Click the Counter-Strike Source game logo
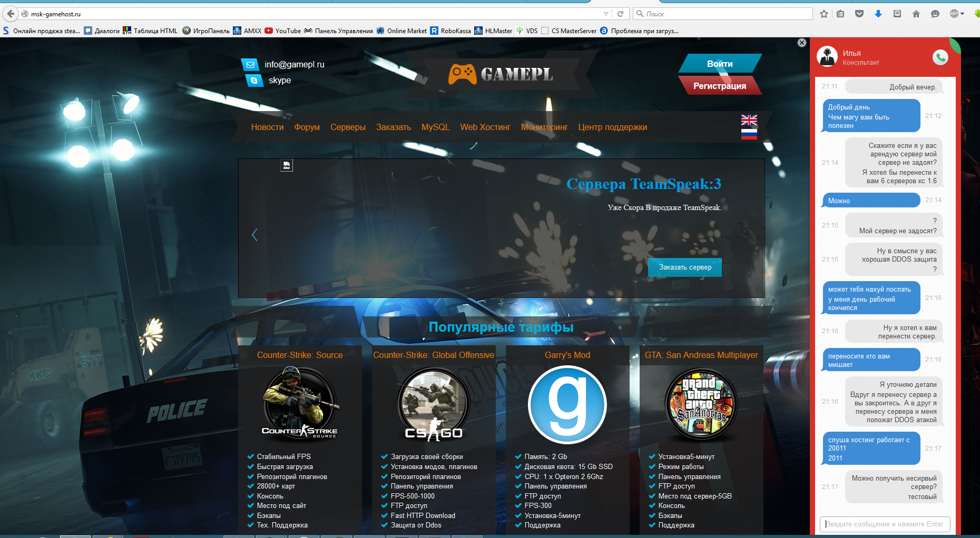 coord(300,403)
